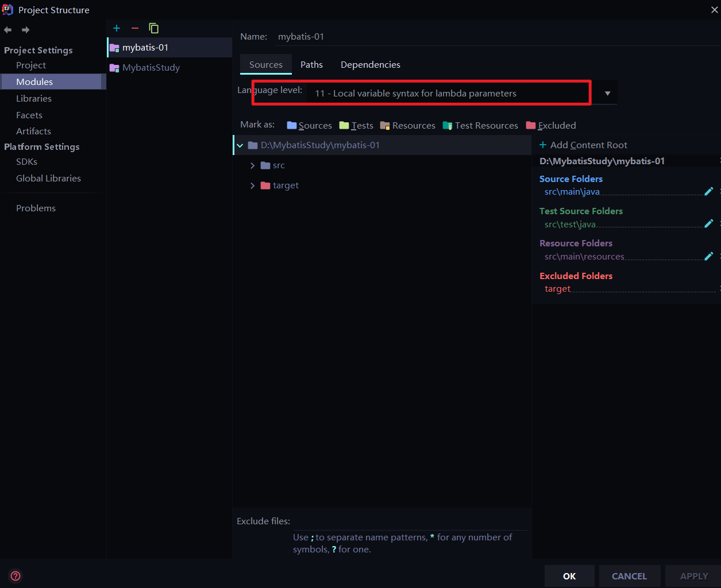Screen dimensions: 721x588
Task: Open Global Libraries settings
Action: click(48, 179)
